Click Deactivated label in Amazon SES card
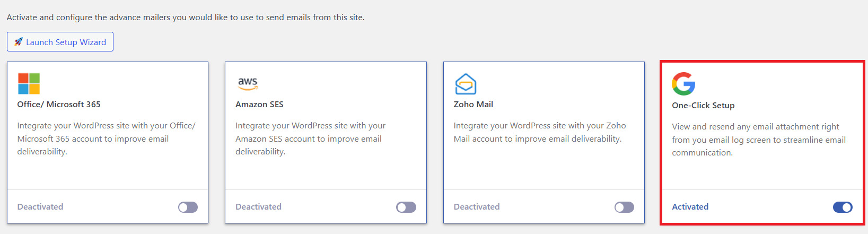Viewport: 868px width, 234px height. click(258, 207)
